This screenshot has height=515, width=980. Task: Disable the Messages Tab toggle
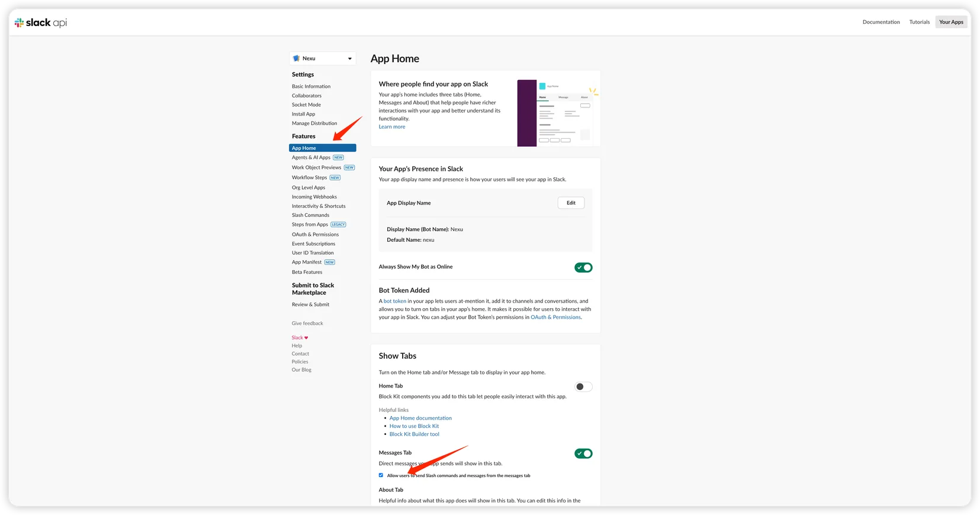pyautogui.click(x=583, y=453)
